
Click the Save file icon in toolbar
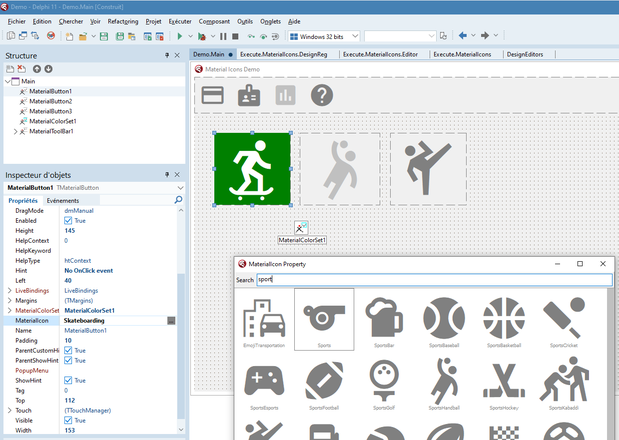pos(104,36)
